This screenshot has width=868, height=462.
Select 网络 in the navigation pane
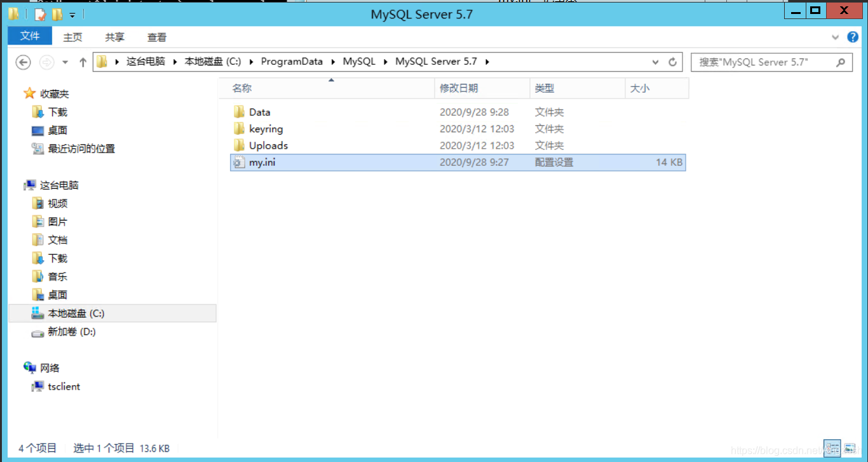tap(50, 368)
